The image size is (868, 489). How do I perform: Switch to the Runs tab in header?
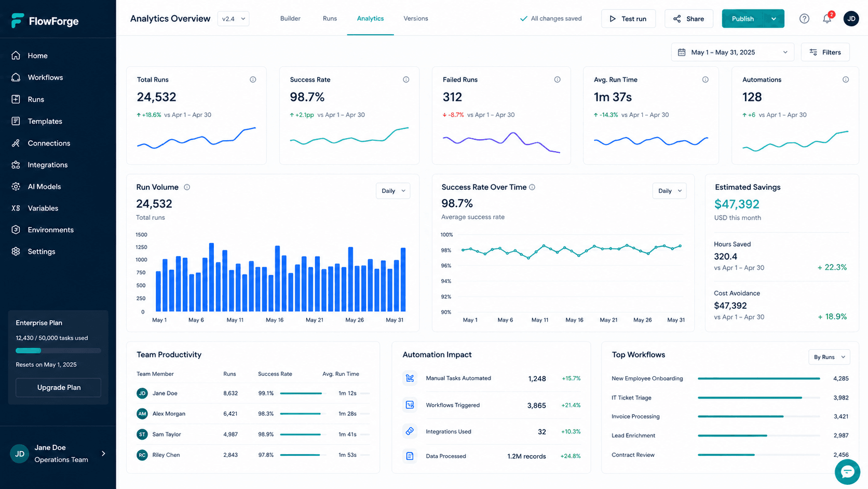[x=330, y=19]
